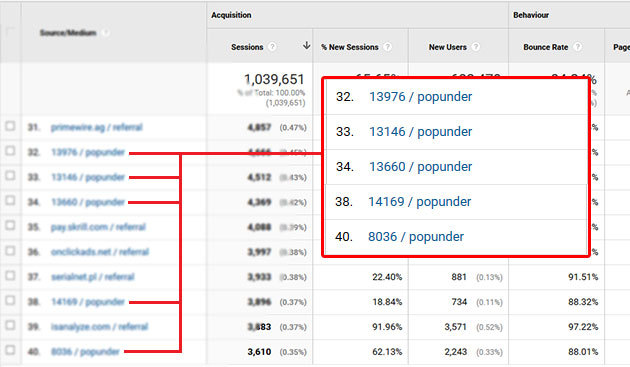The height and width of the screenshot is (367, 630).
Task: Sort by the % New Sessions column header
Action: click(x=350, y=47)
